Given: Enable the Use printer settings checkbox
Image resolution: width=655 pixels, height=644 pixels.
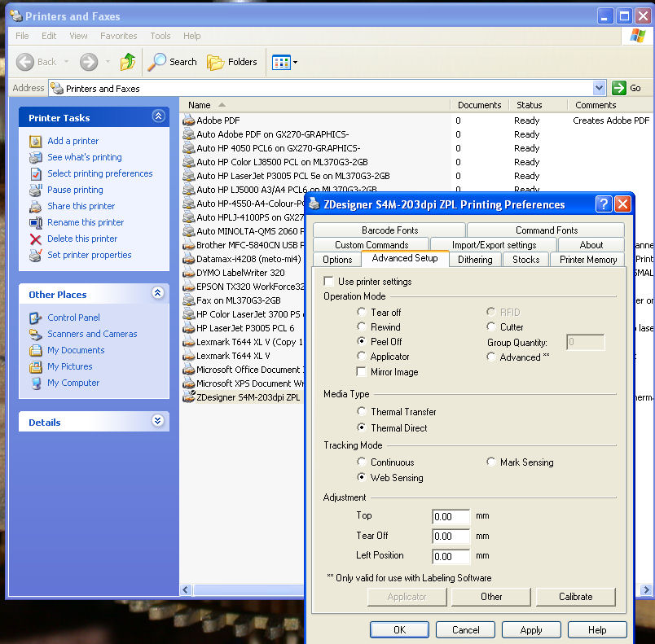Looking at the screenshot, I should [329, 282].
